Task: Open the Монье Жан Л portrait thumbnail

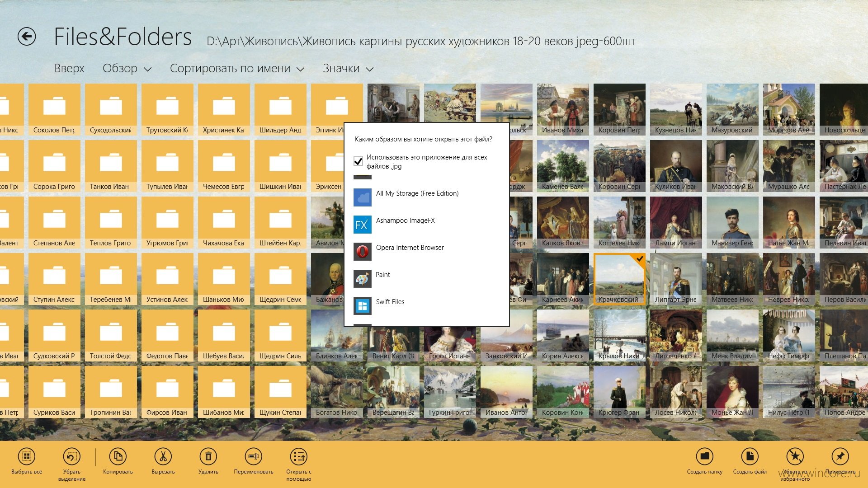Action: click(732, 392)
